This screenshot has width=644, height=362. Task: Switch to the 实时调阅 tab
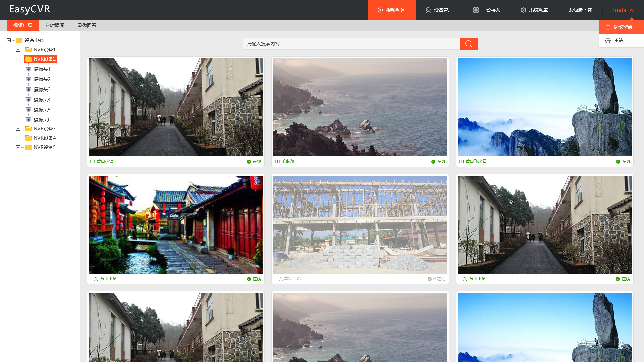(55, 25)
